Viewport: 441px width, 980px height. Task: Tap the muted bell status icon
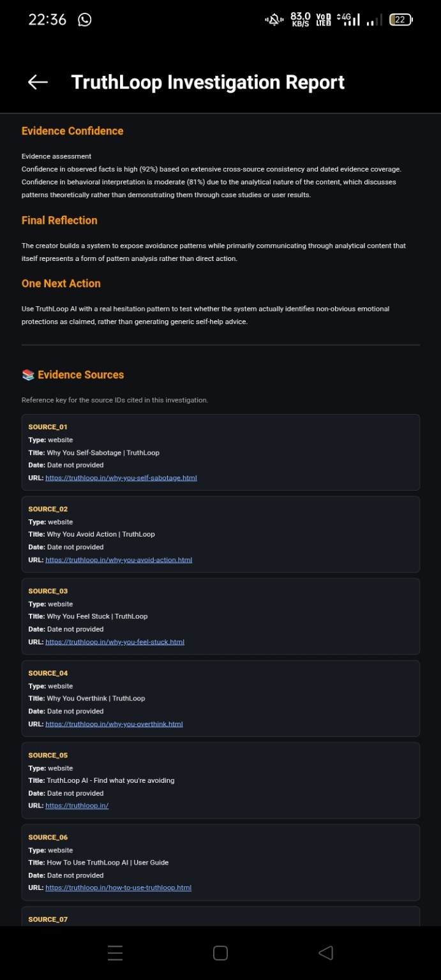coord(274,20)
